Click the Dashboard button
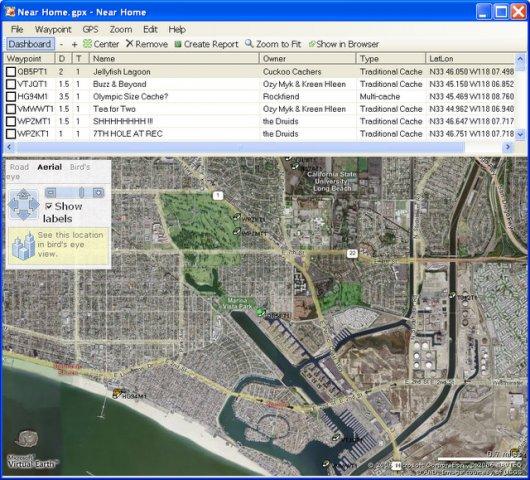Image resolution: width=530 pixels, height=480 pixels. 30,44
